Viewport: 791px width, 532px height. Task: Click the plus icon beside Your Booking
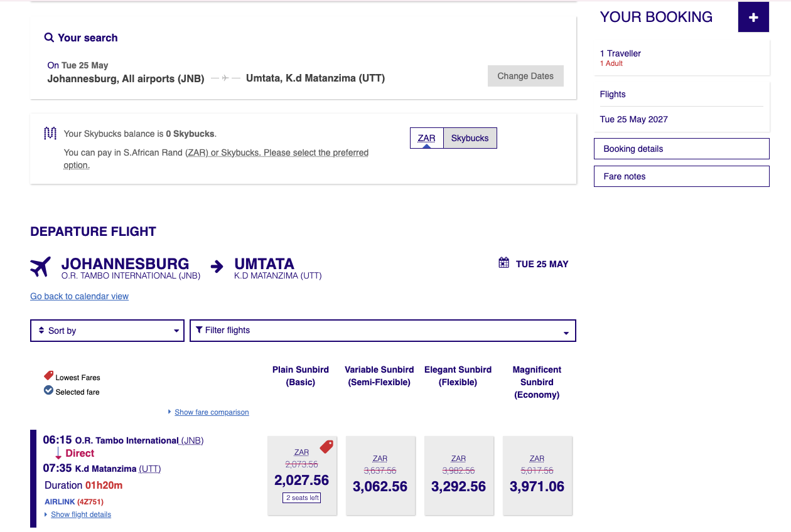[753, 18]
